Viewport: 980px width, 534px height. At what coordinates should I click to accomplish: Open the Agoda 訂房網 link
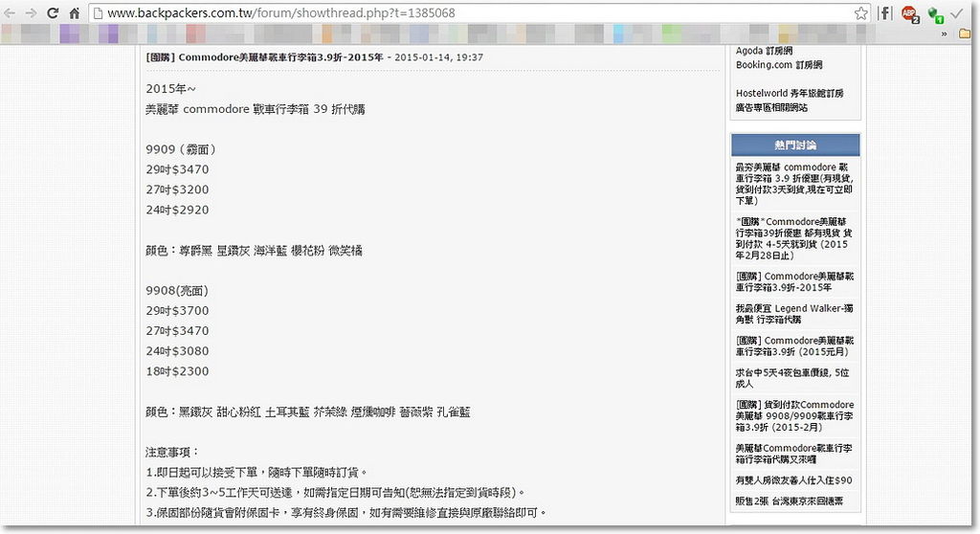point(764,51)
